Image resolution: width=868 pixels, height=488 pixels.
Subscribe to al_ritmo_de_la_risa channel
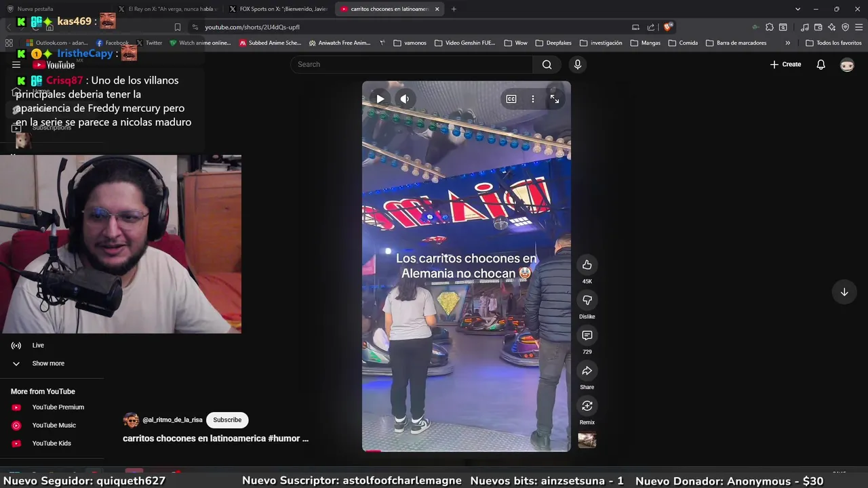pyautogui.click(x=227, y=420)
